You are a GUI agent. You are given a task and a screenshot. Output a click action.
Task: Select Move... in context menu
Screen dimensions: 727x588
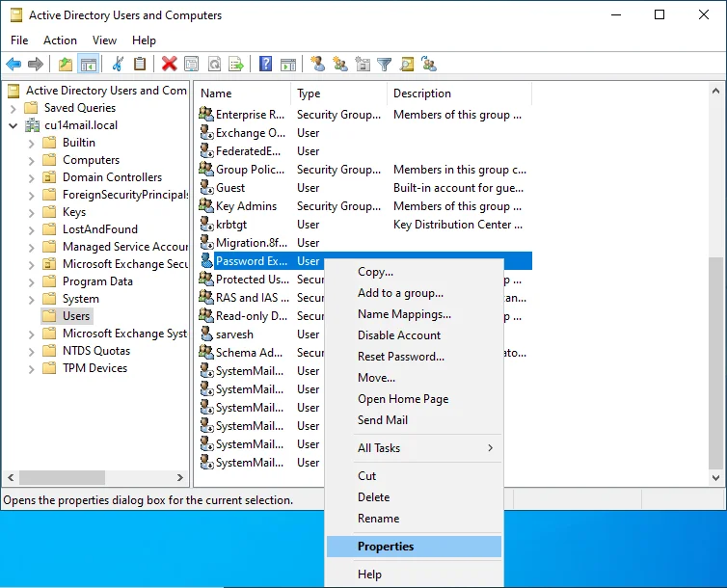point(414,378)
